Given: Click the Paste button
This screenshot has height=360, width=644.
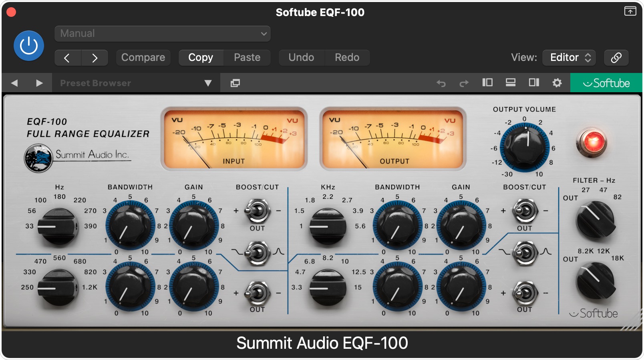Looking at the screenshot, I should [247, 58].
